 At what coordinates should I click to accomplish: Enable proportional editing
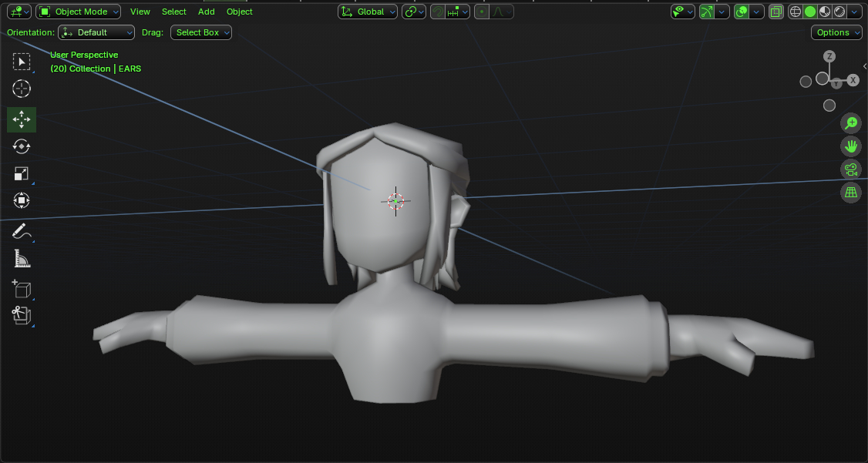click(x=483, y=12)
